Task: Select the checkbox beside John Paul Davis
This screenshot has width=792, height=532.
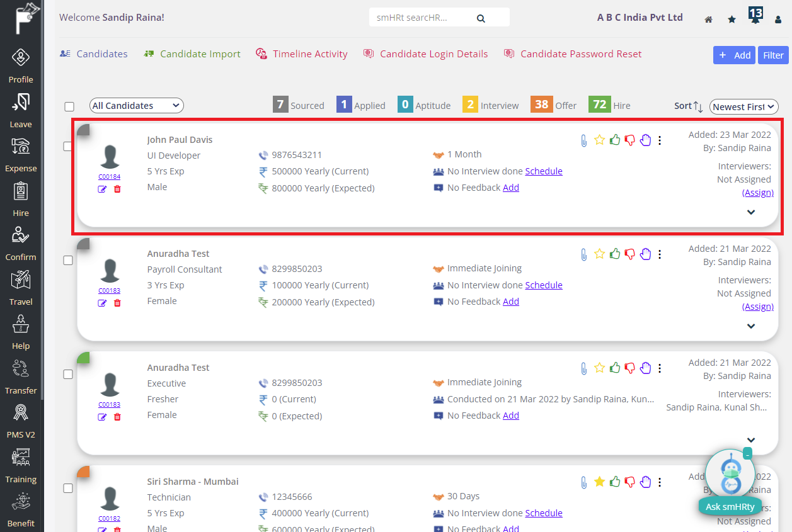Action: tap(68, 146)
